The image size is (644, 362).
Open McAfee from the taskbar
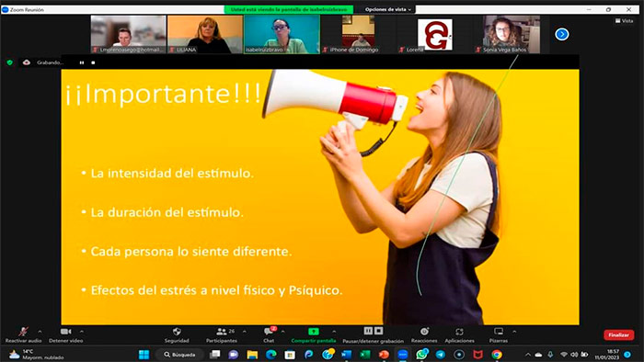477,355
